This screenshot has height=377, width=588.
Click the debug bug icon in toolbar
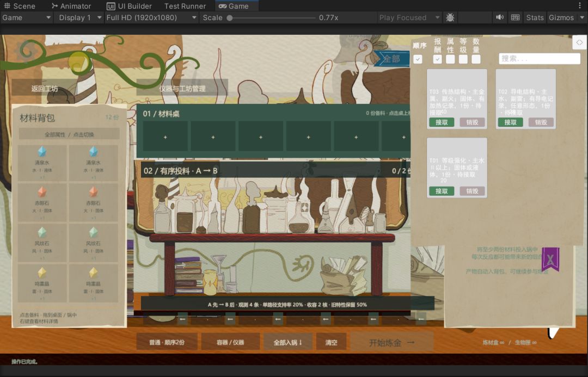coord(450,17)
